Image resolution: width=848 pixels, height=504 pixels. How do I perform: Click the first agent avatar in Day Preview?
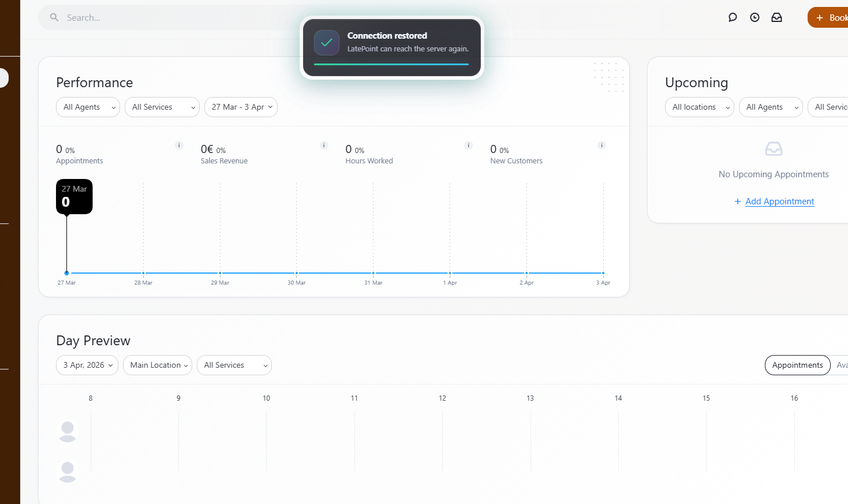click(68, 431)
